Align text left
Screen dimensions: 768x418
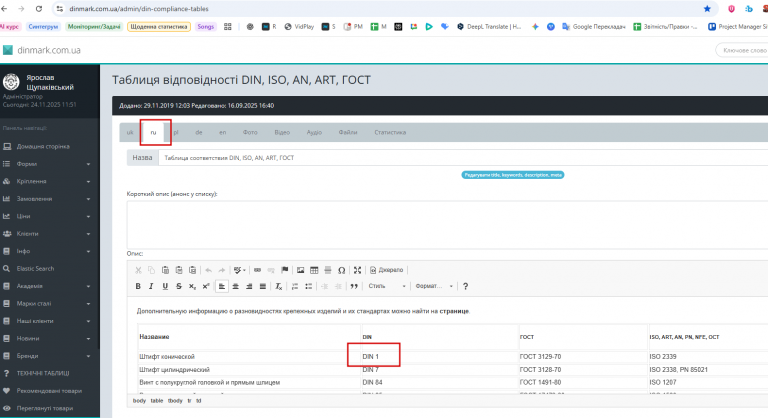tap(222, 286)
